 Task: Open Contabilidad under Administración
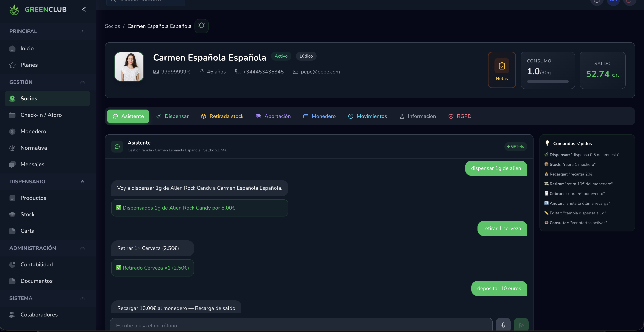click(x=37, y=264)
